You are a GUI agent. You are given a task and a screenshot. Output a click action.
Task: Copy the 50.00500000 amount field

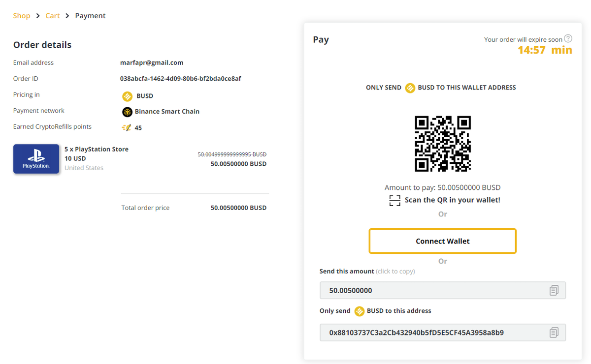point(443,290)
